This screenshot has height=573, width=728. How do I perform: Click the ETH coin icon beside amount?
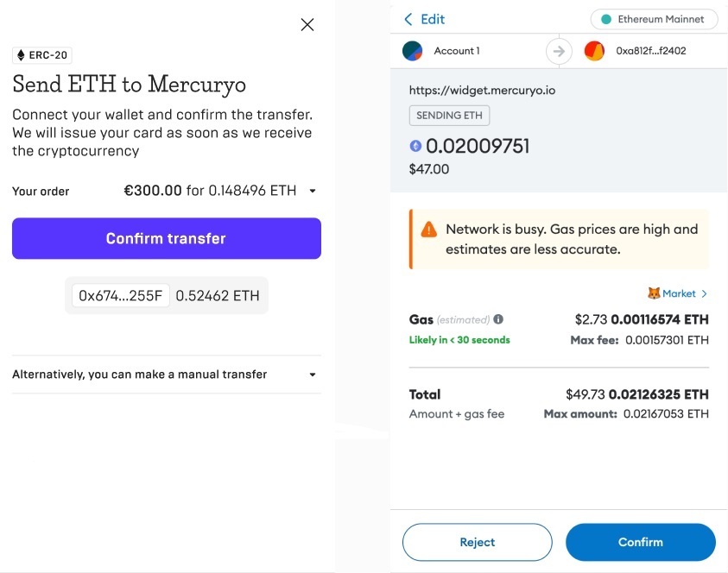click(415, 147)
